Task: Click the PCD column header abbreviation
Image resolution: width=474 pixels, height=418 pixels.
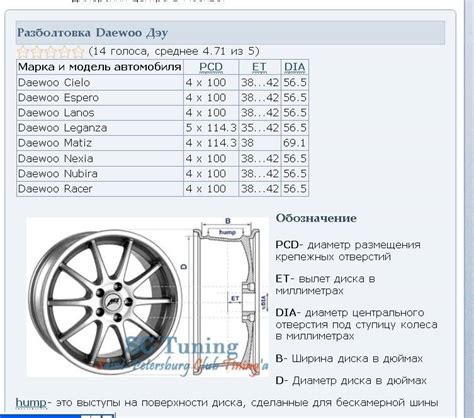Action: 211,67
